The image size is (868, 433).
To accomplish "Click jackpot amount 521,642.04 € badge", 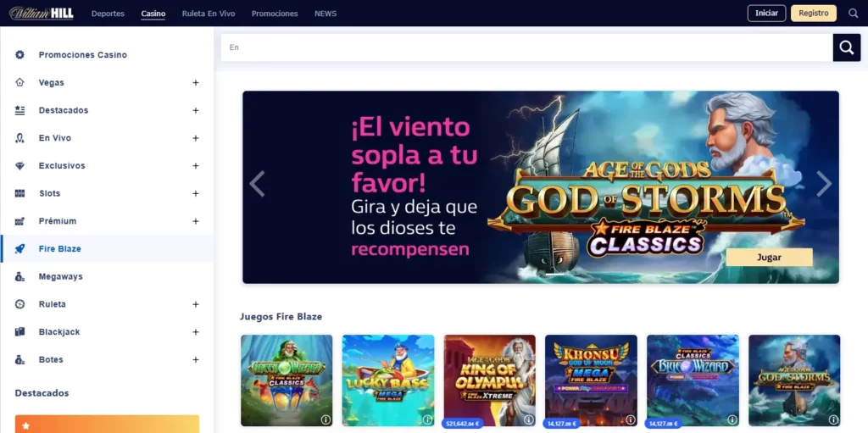I will (462, 424).
